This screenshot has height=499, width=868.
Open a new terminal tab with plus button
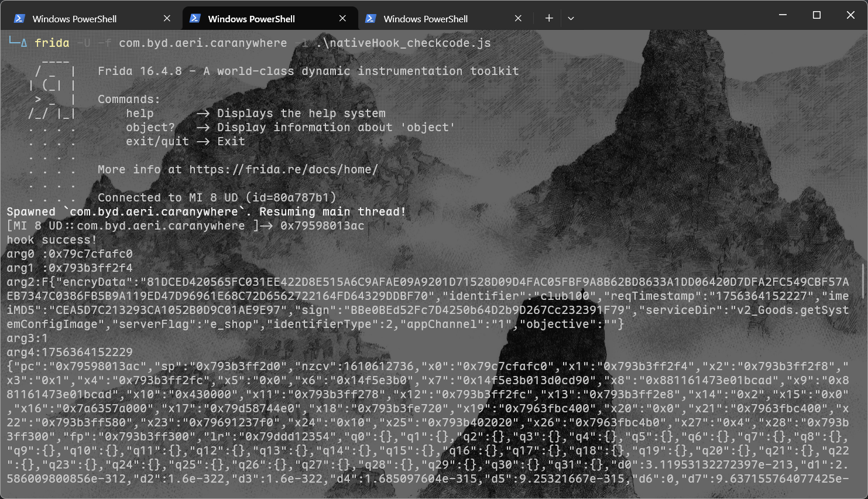click(x=549, y=18)
